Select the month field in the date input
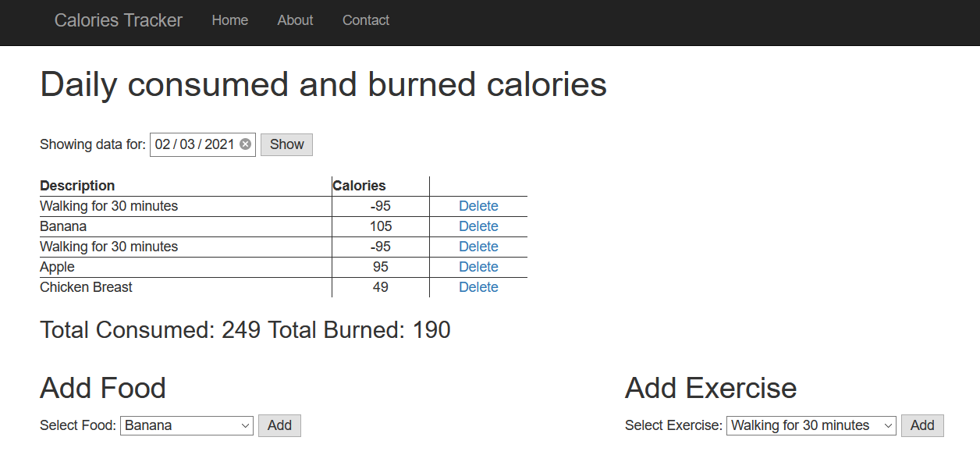980x455 pixels. pos(162,144)
